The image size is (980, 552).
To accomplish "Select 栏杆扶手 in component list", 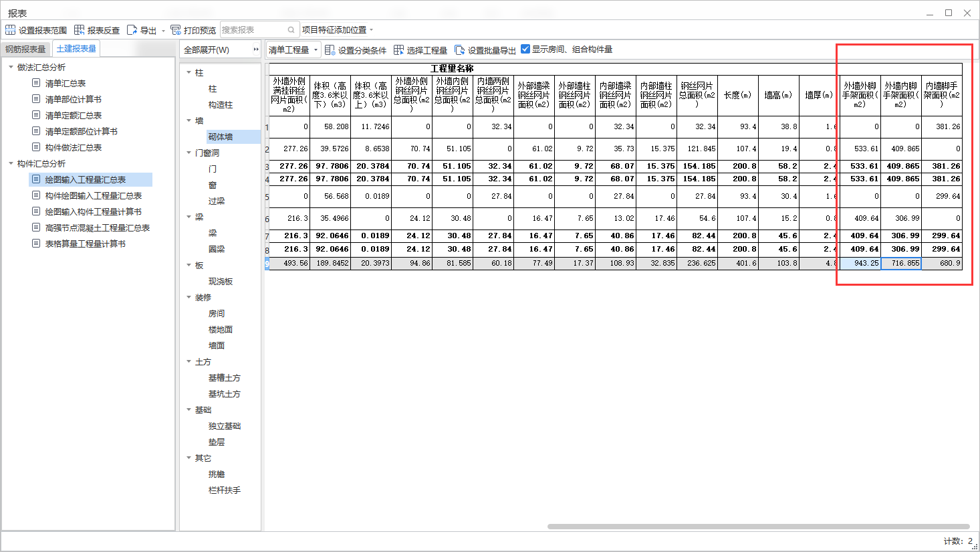I will tap(225, 490).
